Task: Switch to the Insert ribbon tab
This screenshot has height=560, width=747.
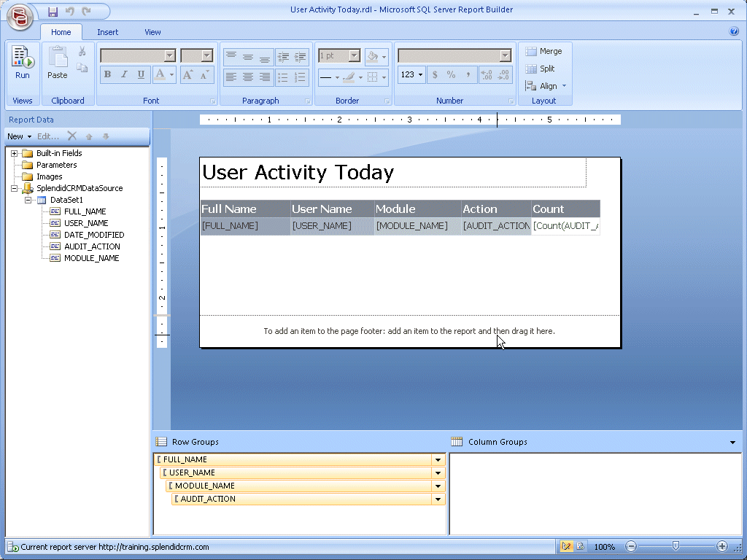Action: (107, 32)
